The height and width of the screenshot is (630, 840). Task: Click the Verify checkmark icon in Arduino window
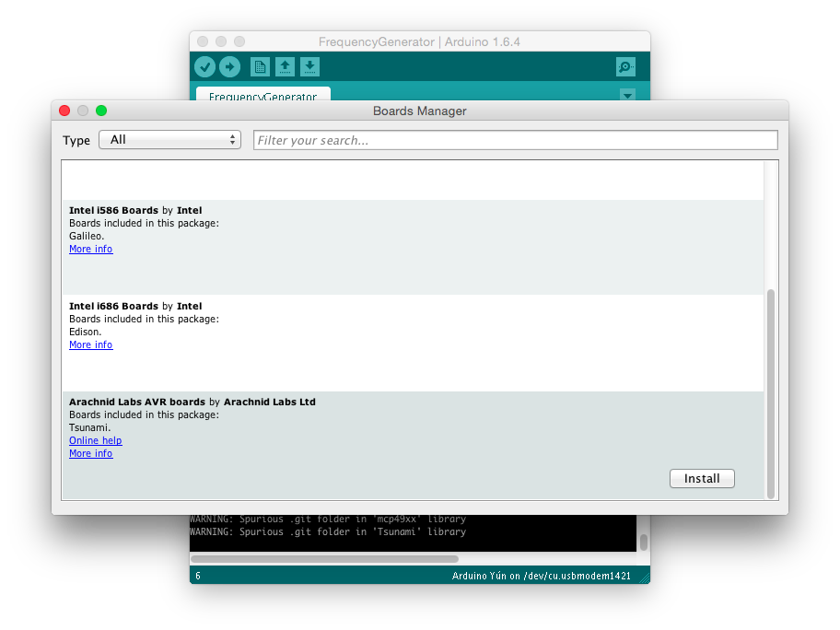point(204,67)
